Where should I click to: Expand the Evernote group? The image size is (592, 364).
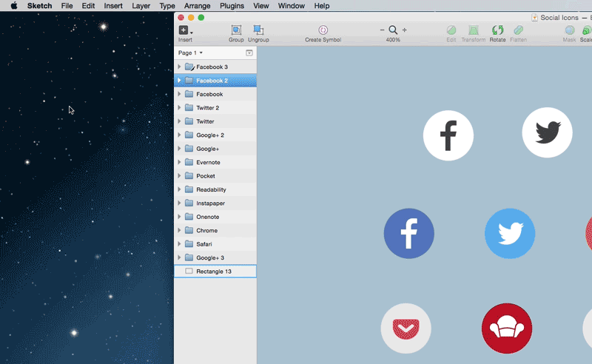click(x=179, y=162)
